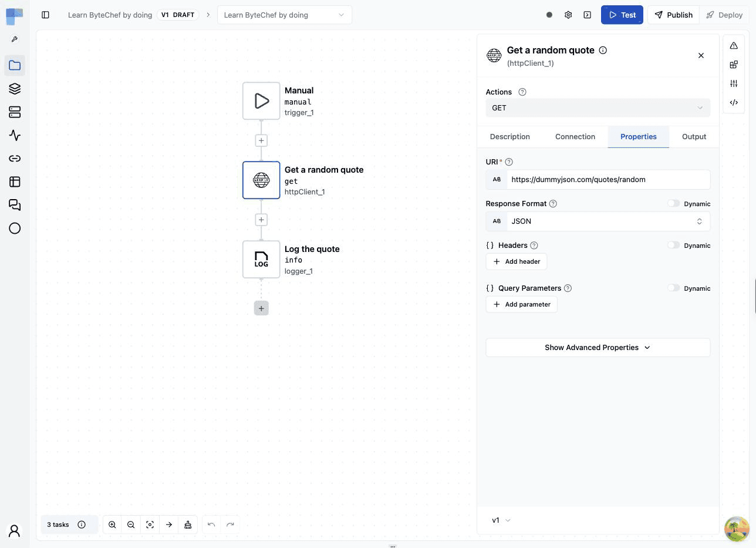Viewport: 756px width, 548px height.
Task: Click the info icon beside 3 tasks
Action: coord(82,525)
